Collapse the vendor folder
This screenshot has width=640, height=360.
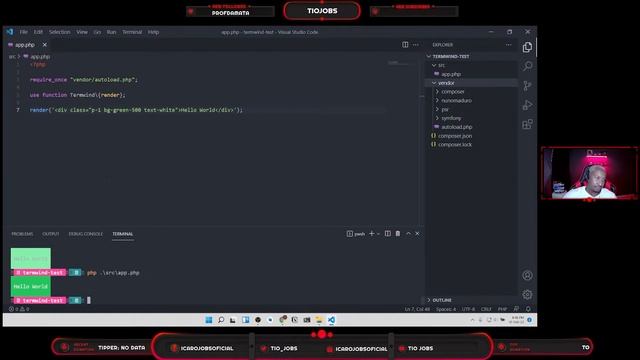coord(471,83)
